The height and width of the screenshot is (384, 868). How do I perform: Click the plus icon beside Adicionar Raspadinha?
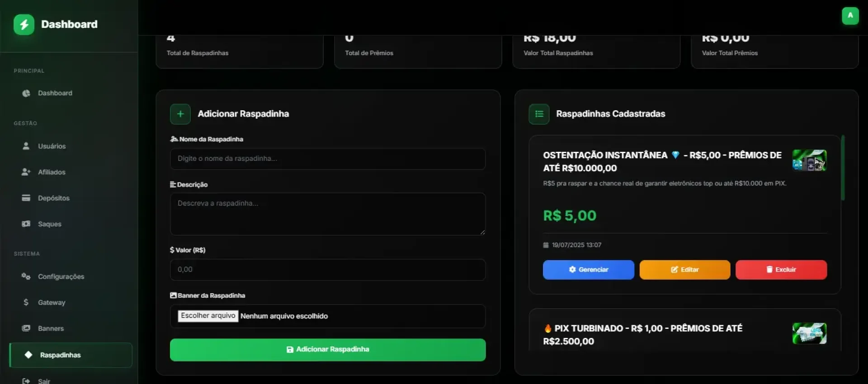click(180, 114)
